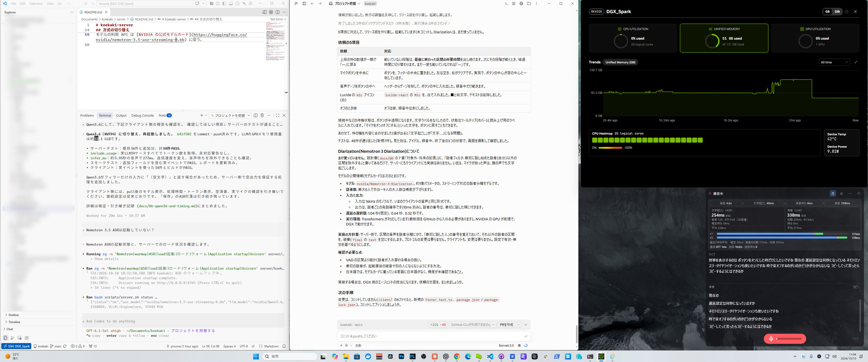Select the GPU Utilization card

[815, 38]
